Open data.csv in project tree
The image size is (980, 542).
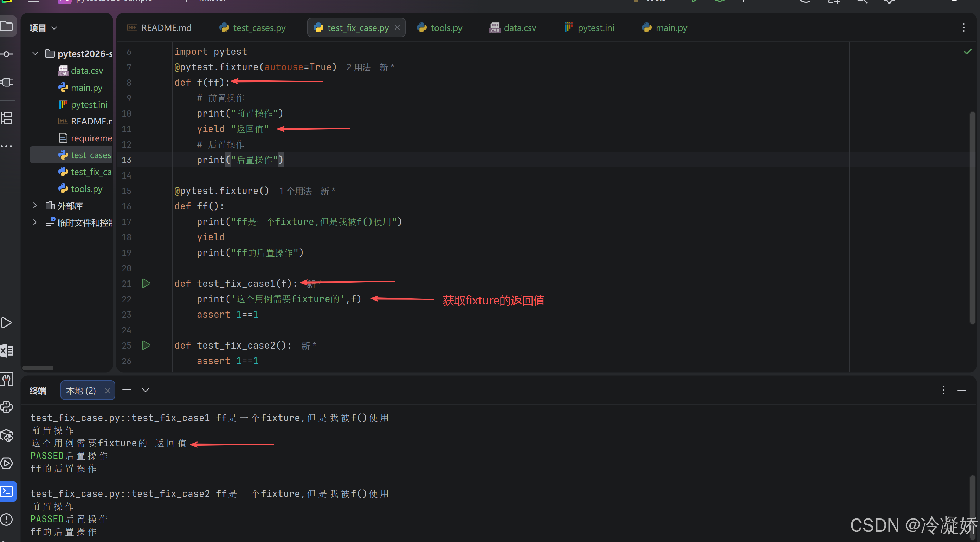80,71
